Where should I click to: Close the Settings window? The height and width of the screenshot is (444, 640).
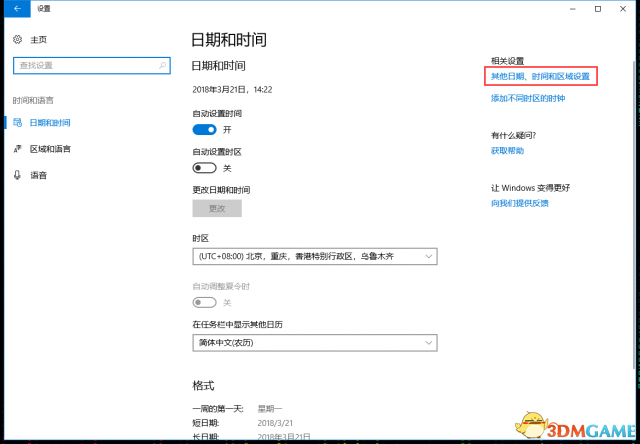click(623, 9)
